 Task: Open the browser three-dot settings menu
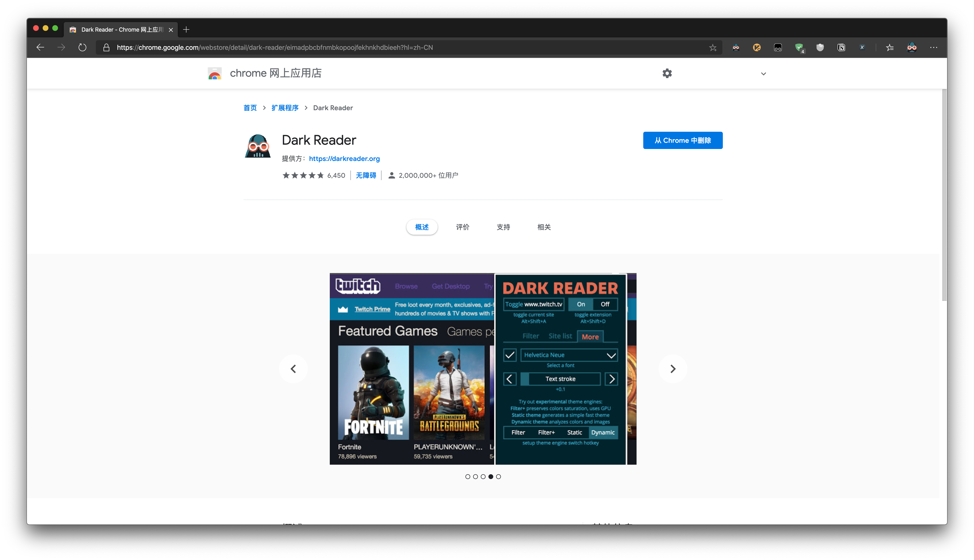tap(933, 48)
